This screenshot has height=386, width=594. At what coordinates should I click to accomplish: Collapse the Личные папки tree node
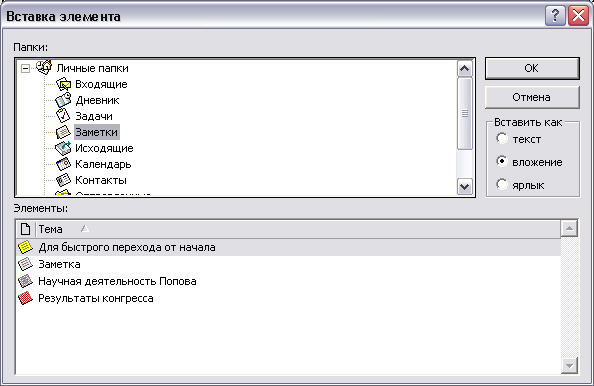click(x=25, y=69)
